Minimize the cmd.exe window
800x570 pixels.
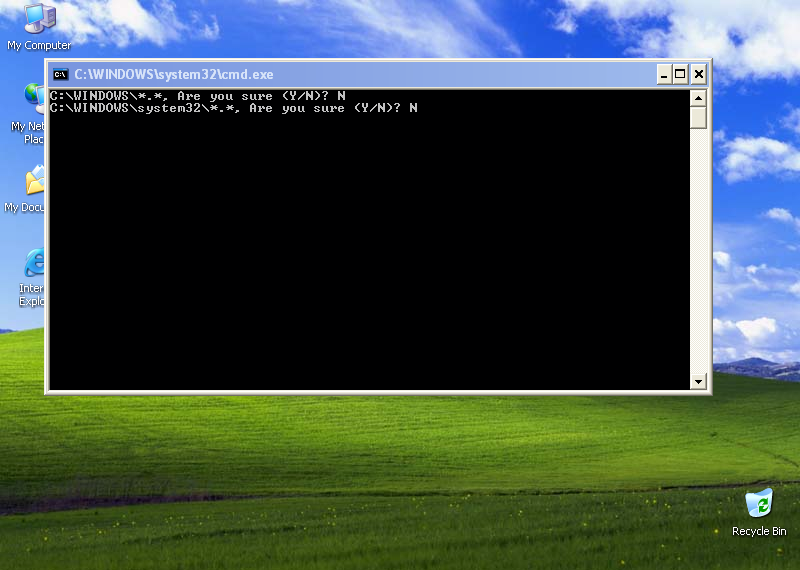point(664,75)
